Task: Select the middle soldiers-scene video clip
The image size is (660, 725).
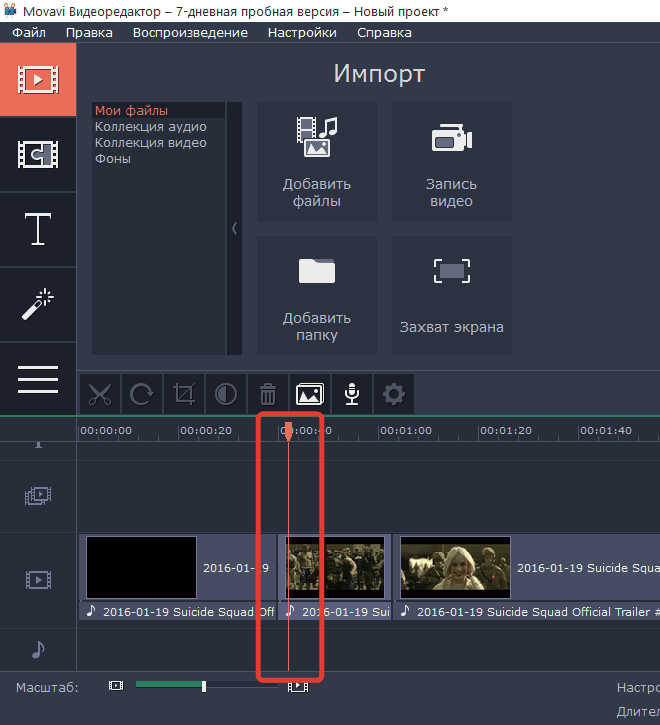Action: 335,568
